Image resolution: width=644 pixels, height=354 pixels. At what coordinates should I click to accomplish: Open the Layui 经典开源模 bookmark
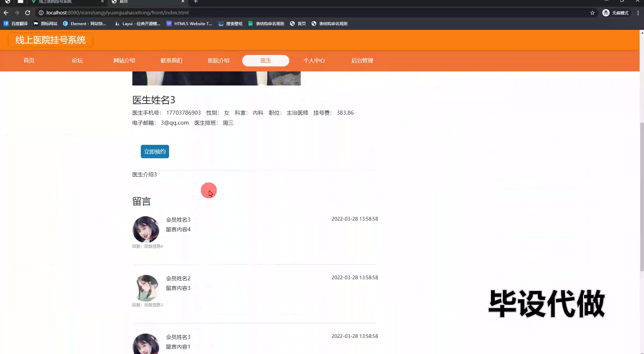(138, 23)
